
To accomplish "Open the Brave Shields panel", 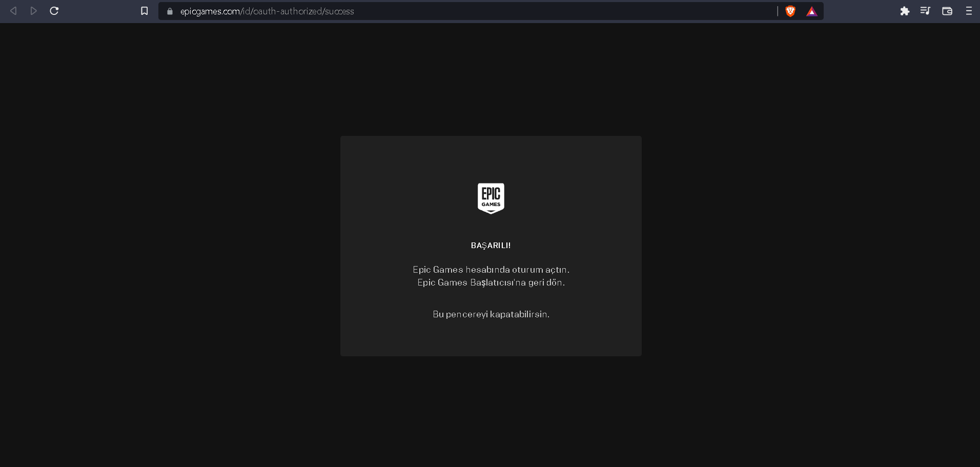I will coord(790,11).
